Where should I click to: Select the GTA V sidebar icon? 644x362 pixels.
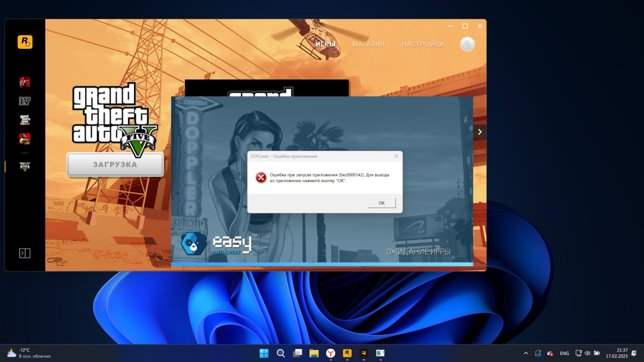click(25, 166)
